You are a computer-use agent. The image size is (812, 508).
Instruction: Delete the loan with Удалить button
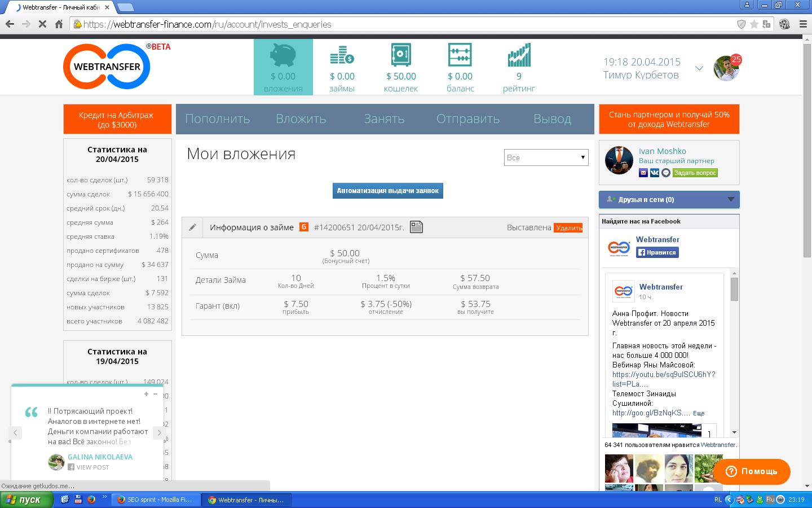click(x=568, y=227)
